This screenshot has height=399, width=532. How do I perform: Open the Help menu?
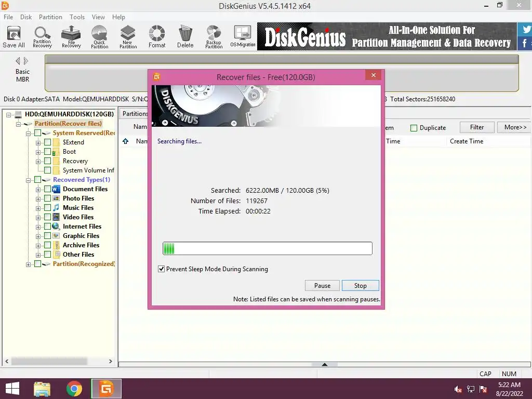point(119,17)
